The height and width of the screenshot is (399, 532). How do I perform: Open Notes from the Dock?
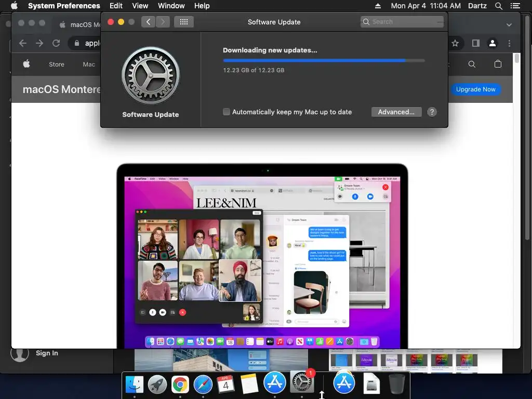tap(249, 384)
